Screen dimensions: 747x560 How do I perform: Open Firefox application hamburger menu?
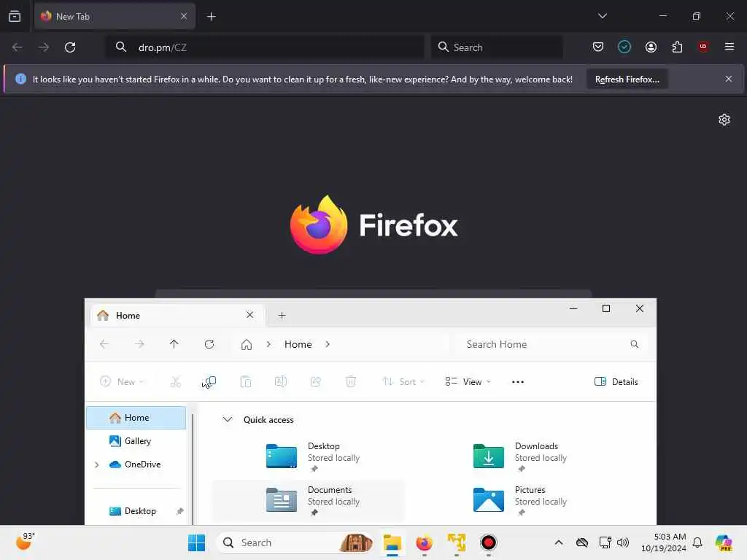tap(729, 47)
